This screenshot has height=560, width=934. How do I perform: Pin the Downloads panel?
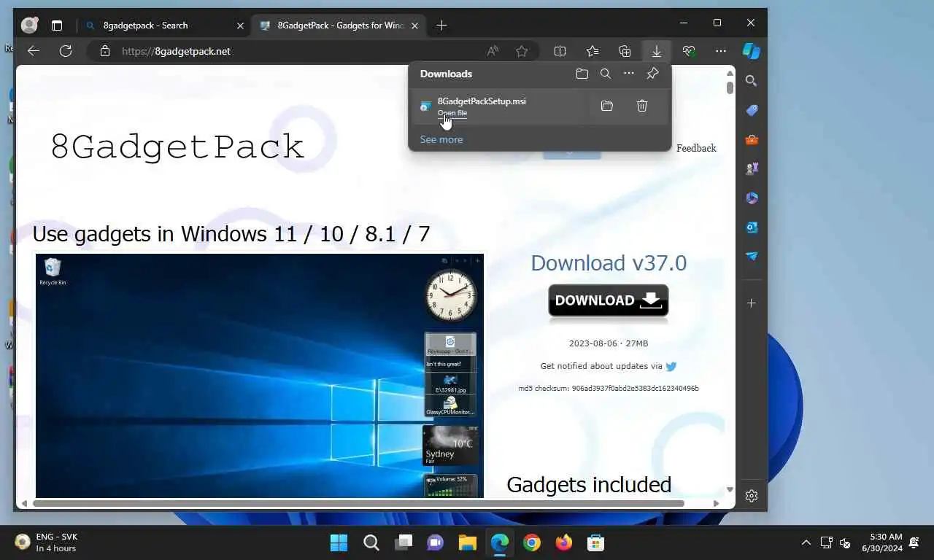(x=653, y=74)
